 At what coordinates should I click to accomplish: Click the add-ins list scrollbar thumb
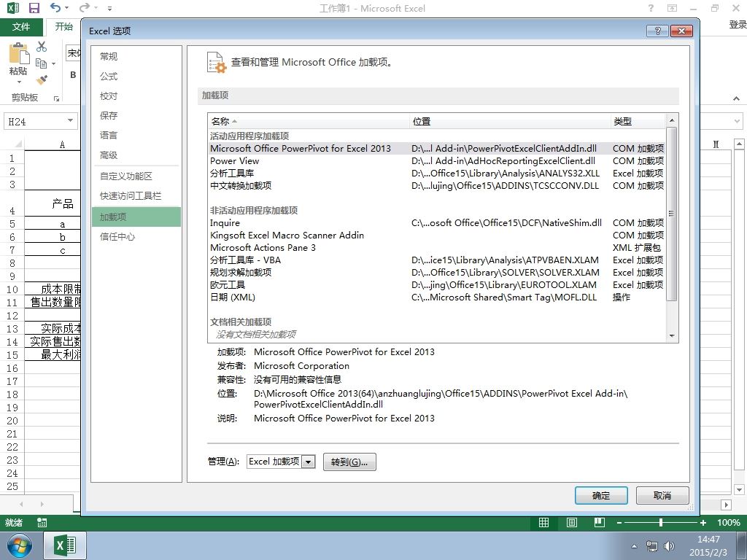[671, 214]
